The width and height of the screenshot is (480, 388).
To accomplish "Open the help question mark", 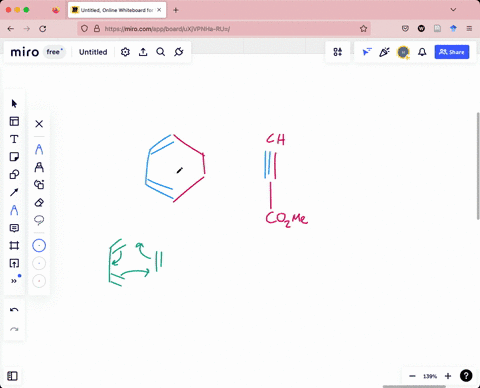I will tap(466, 376).
